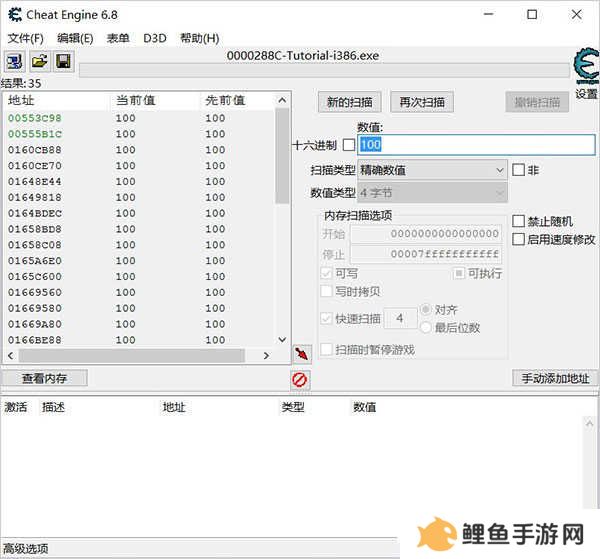This screenshot has width=600, height=559.
Task: Click the open file folder icon
Action: coord(39,61)
